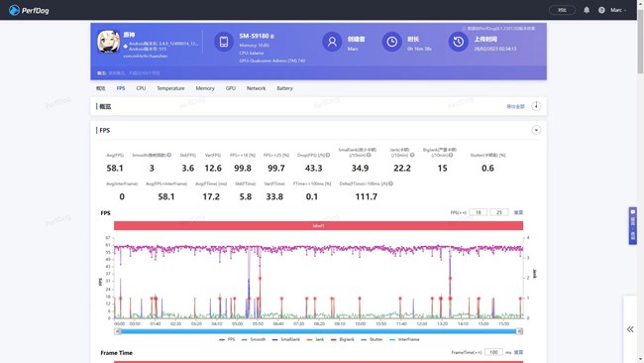Open the Temperature tab

170,88
